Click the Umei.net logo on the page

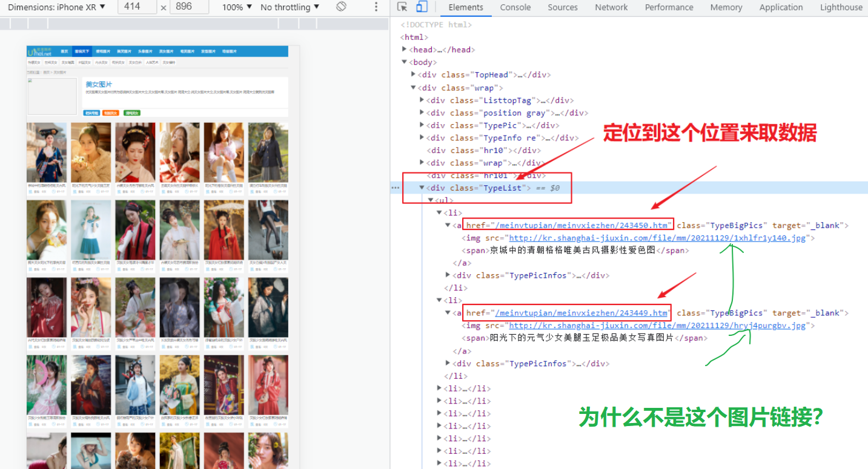point(40,52)
